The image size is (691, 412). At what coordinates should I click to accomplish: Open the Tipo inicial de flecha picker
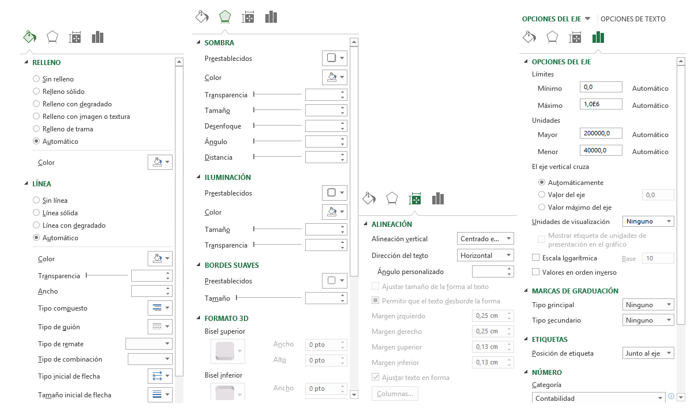pos(160,376)
